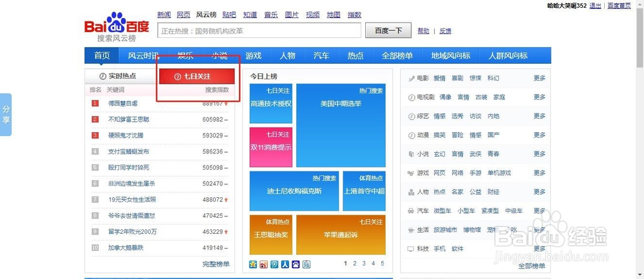Open 更多 in the 电影 row
This screenshot has height=279, width=644.
(540, 78)
